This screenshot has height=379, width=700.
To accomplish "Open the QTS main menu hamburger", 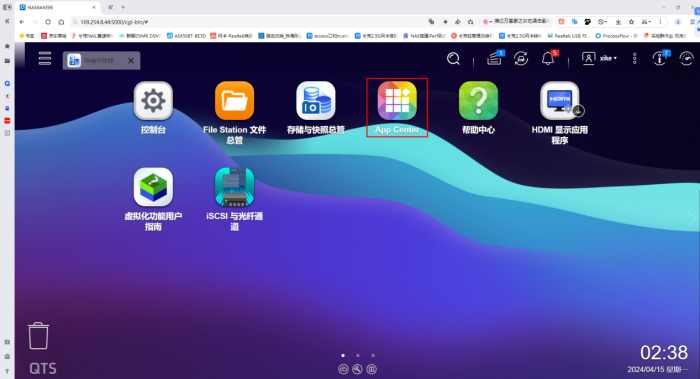I will pyautogui.click(x=45, y=58).
